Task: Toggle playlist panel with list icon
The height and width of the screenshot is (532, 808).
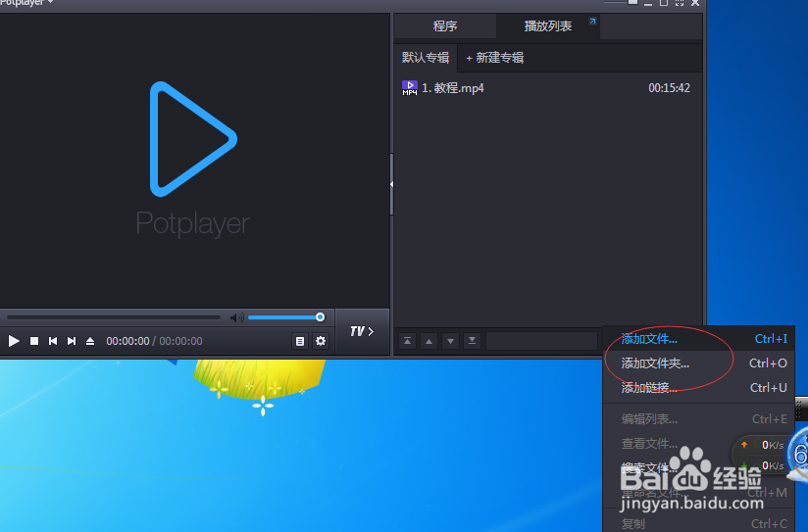Action: coord(300,341)
